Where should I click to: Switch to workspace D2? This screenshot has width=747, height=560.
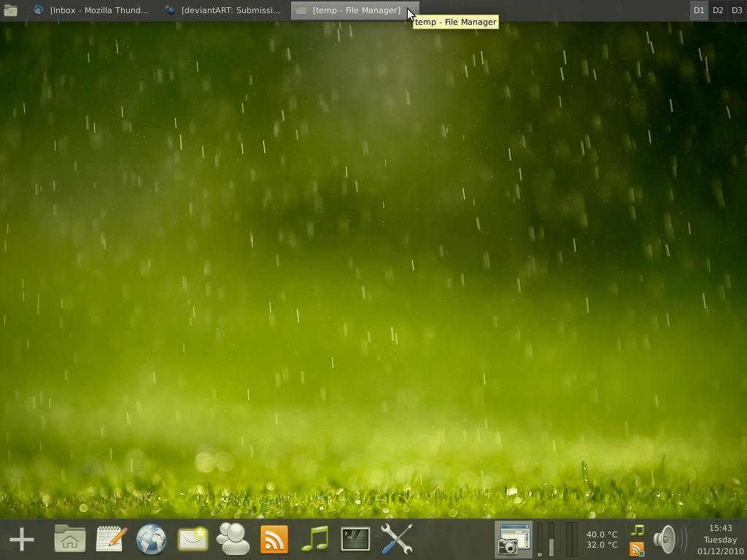pyautogui.click(x=718, y=10)
